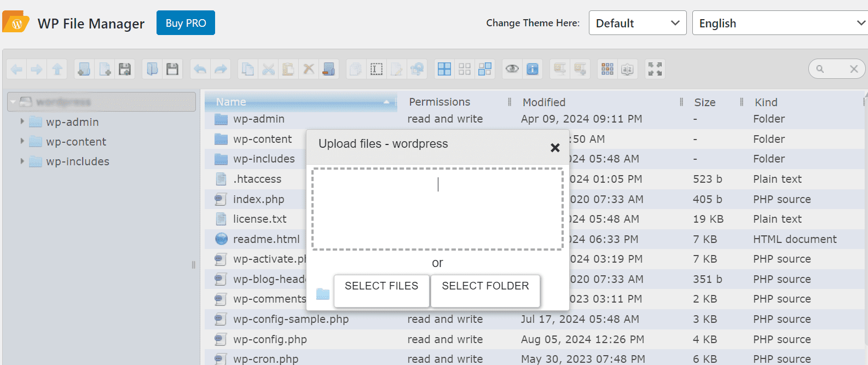This screenshot has height=365, width=868.
Task: Click the Buy PRO button
Action: (186, 23)
